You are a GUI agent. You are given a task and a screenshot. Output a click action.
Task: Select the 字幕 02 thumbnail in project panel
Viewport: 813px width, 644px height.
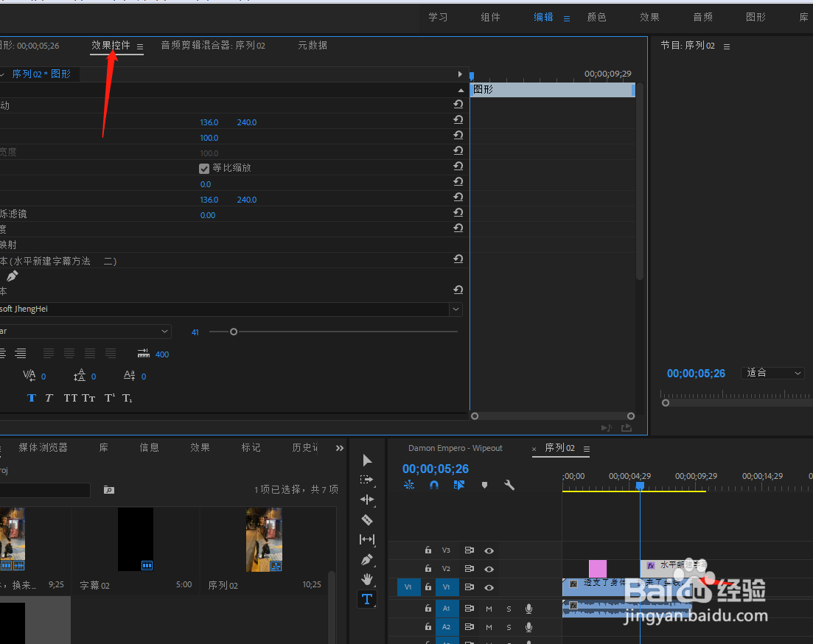pos(135,539)
